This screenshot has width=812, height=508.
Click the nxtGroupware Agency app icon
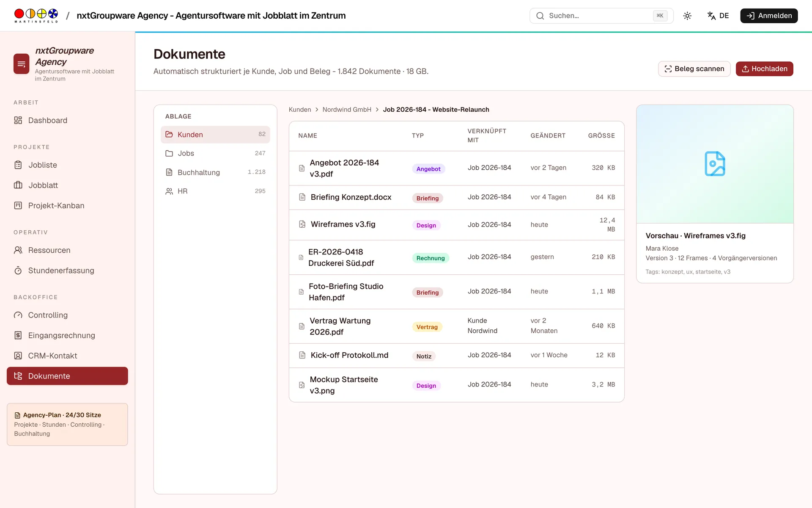22,64
